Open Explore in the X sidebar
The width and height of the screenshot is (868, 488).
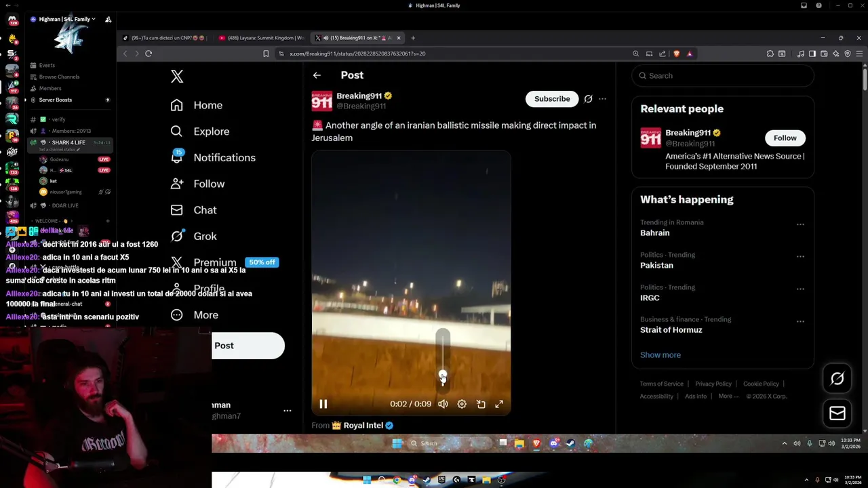pyautogui.click(x=200, y=131)
